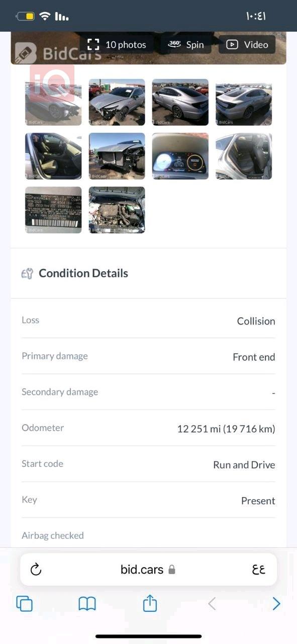
Task: Open the tab overview icon
Action: tap(25, 603)
